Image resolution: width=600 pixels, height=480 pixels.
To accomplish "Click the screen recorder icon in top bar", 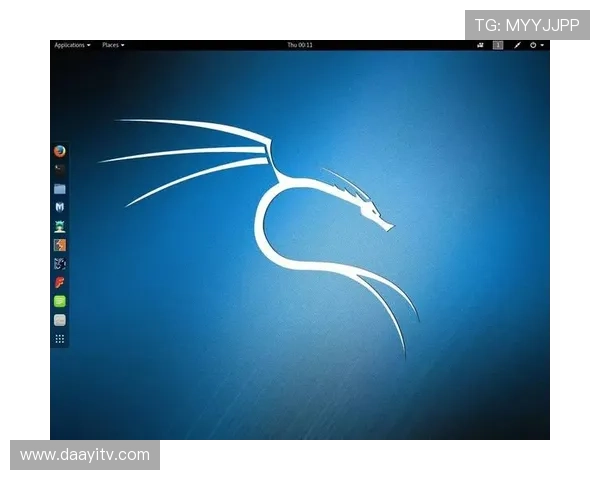I will tap(479, 45).
